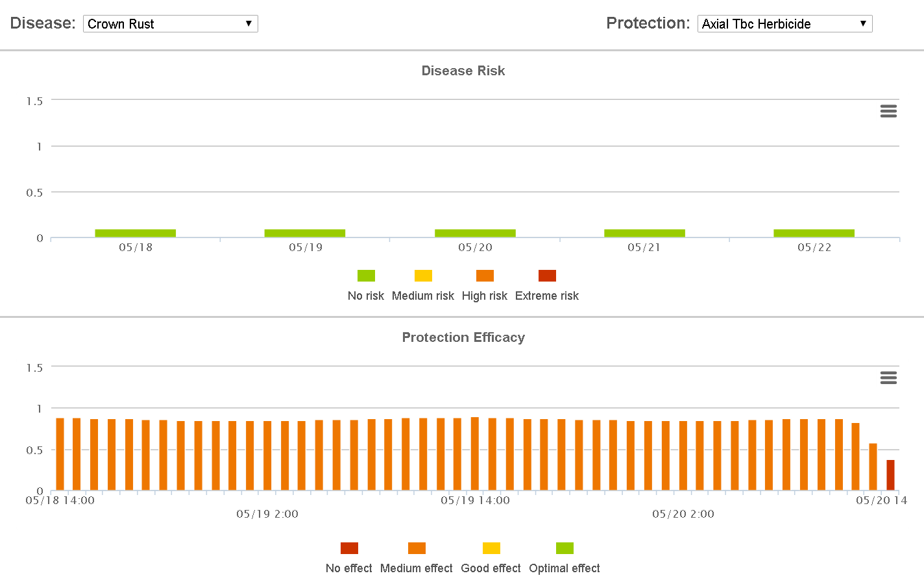This screenshot has width=924, height=580.
Task: Toggle the High risk legend series
Action: [485, 296]
